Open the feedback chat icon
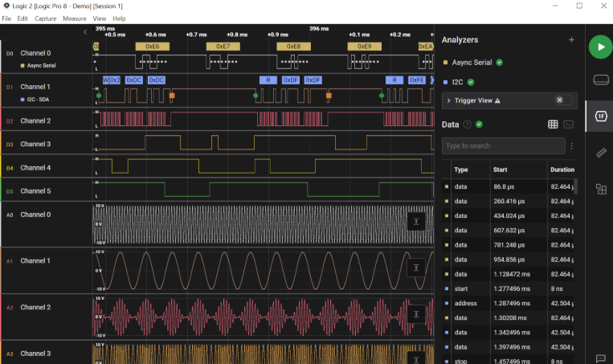 coord(600,358)
